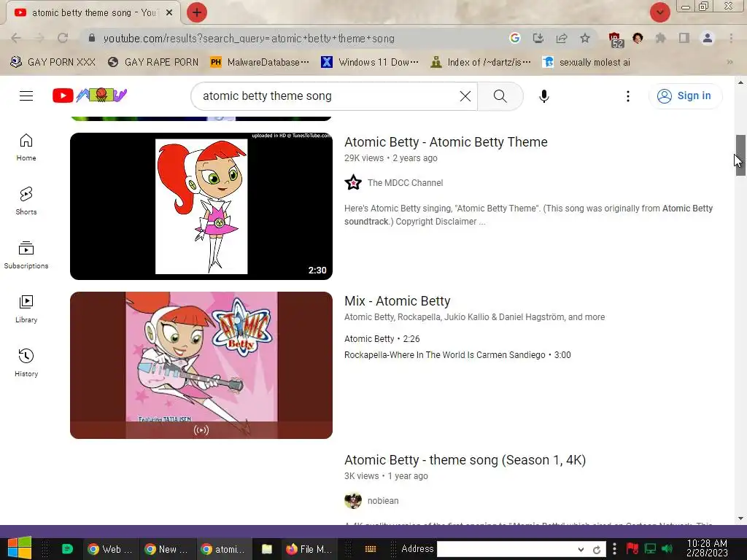
Task: Open Subscriptions in the sidebar
Action: click(x=26, y=254)
